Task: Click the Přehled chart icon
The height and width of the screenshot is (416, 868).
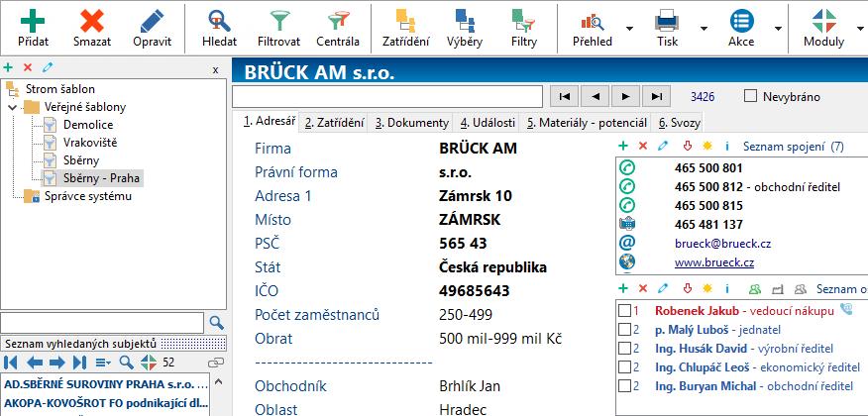Action: point(593,22)
